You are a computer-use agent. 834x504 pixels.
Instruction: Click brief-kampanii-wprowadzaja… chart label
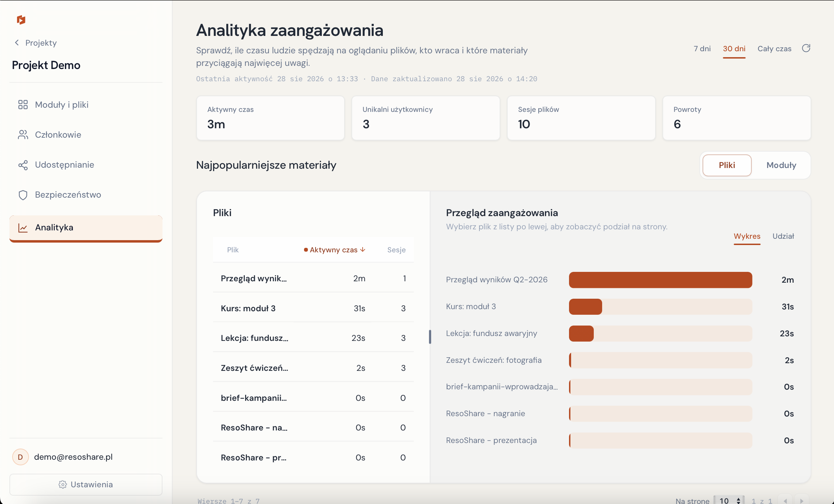502,387
